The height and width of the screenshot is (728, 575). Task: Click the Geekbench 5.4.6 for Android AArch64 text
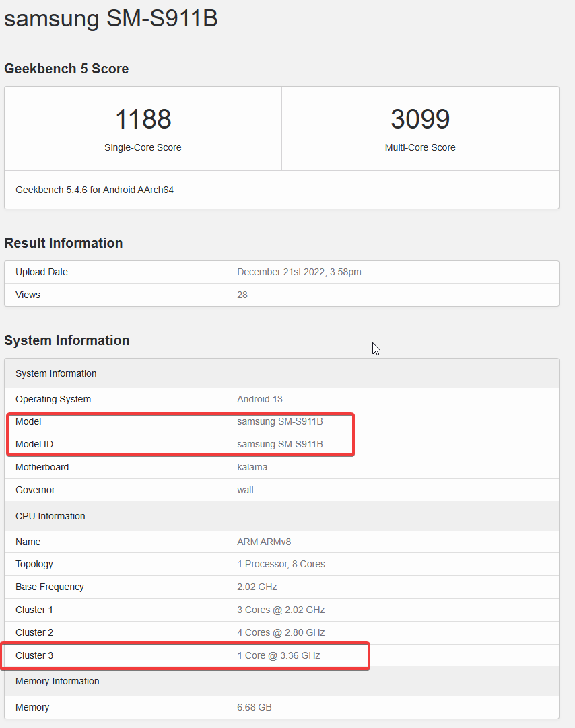pos(94,190)
